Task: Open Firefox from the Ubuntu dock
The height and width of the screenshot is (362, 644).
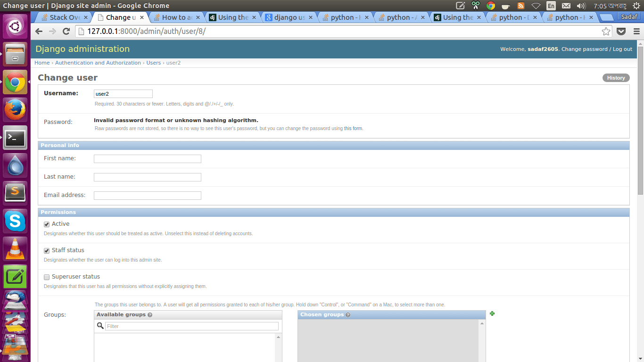Action: pyautogui.click(x=15, y=109)
